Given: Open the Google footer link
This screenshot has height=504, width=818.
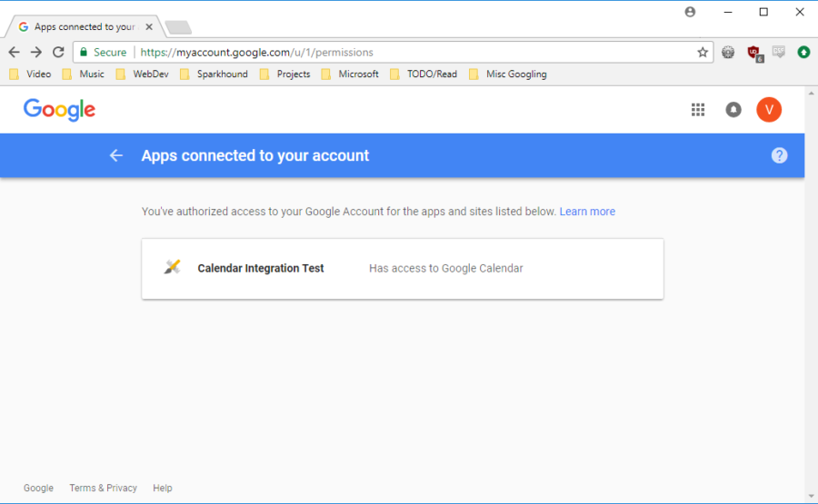Looking at the screenshot, I should pyautogui.click(x=38, y=488).
